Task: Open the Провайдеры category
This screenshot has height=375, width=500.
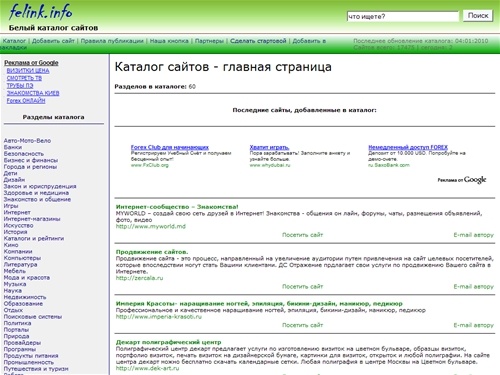Action: coord(22,343)
